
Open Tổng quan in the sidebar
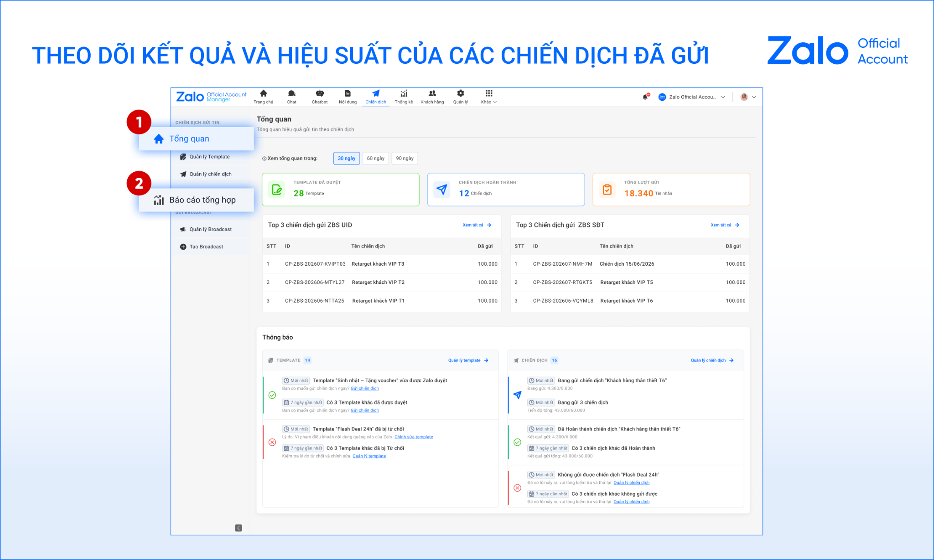pos(196,139)
